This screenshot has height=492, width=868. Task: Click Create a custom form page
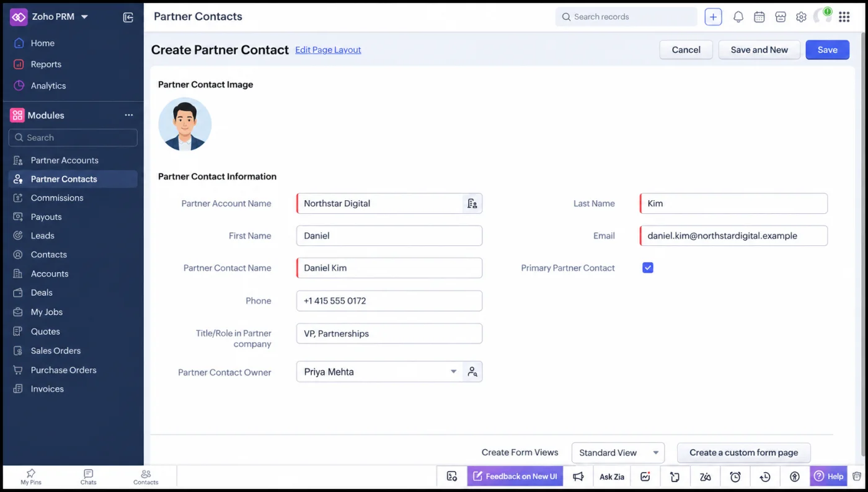pos(744,453)
